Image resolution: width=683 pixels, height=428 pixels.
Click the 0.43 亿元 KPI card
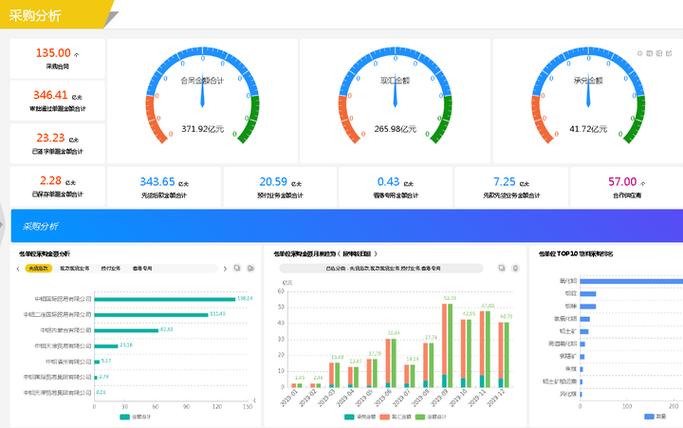pyautogui.click(x=396, y=187)
